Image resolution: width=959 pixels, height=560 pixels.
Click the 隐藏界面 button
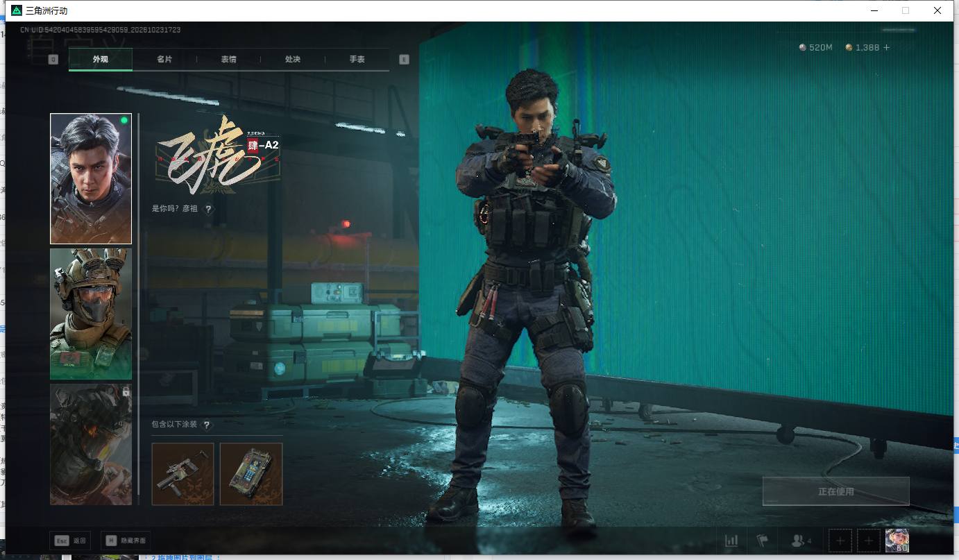126,541
